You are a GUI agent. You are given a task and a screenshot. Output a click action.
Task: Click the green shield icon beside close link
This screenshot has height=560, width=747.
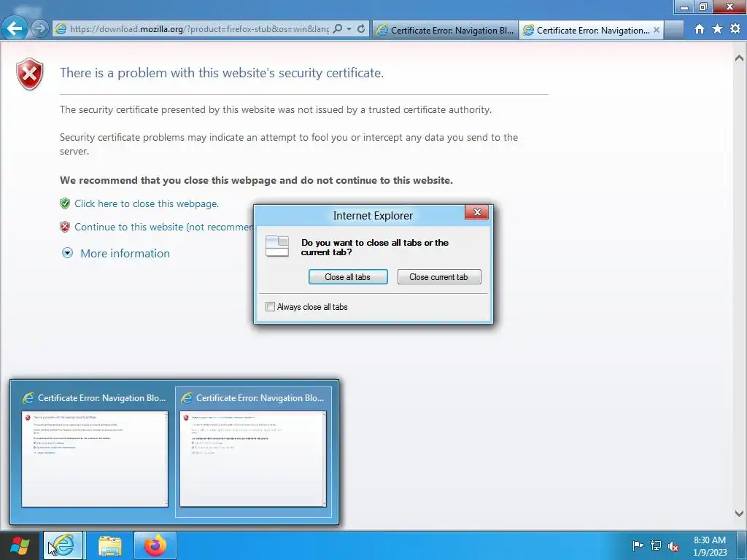coord(65,203)
